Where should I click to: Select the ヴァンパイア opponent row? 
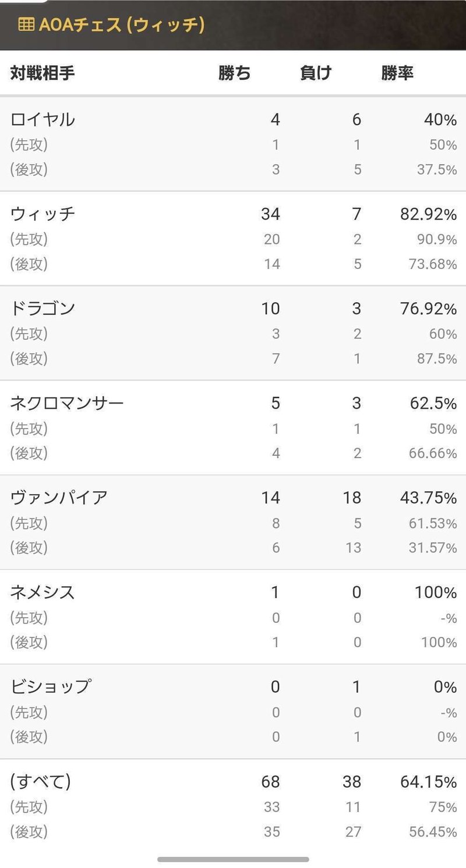click(x=59, y=498)
